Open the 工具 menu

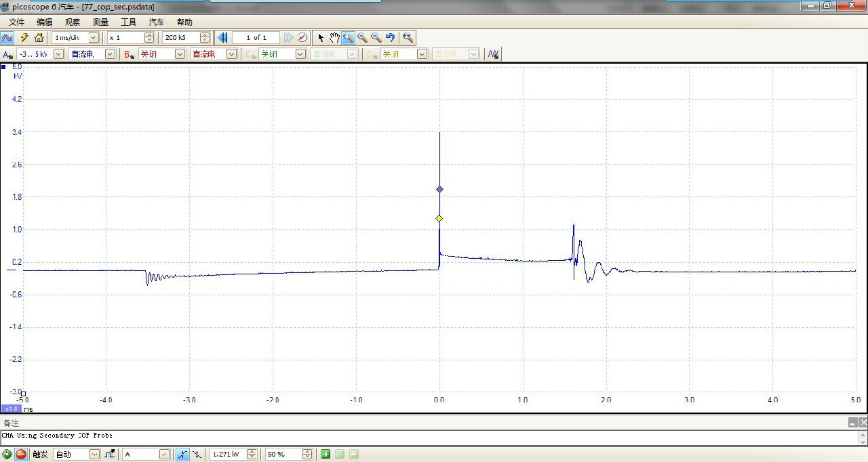pos(128,22)
